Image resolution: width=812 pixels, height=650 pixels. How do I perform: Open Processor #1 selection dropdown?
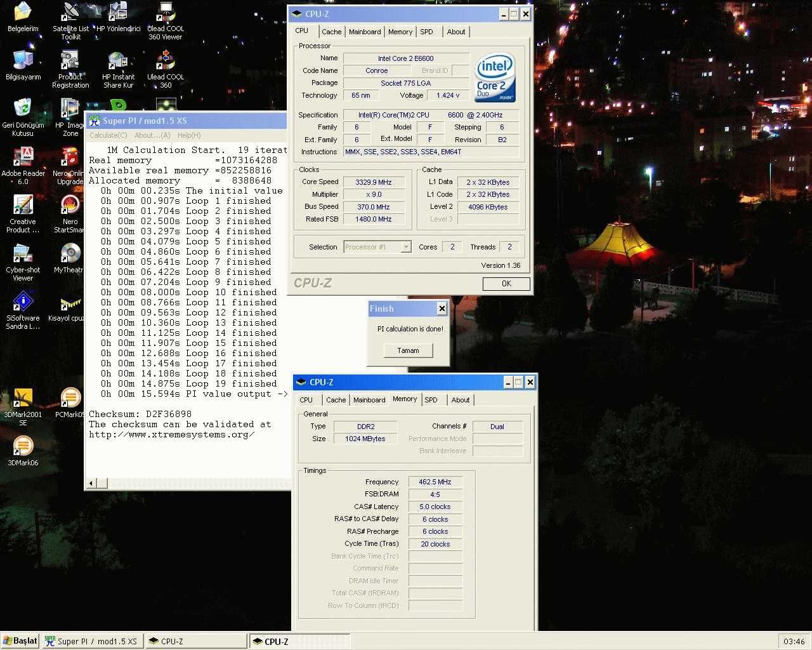(377, 247)
